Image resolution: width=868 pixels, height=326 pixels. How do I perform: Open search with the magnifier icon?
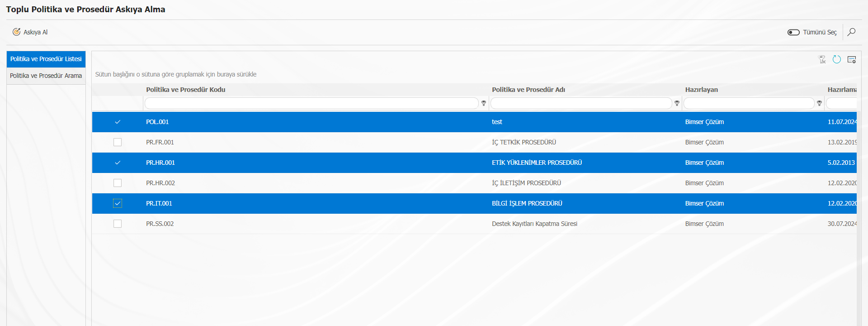tap(851, 32)
